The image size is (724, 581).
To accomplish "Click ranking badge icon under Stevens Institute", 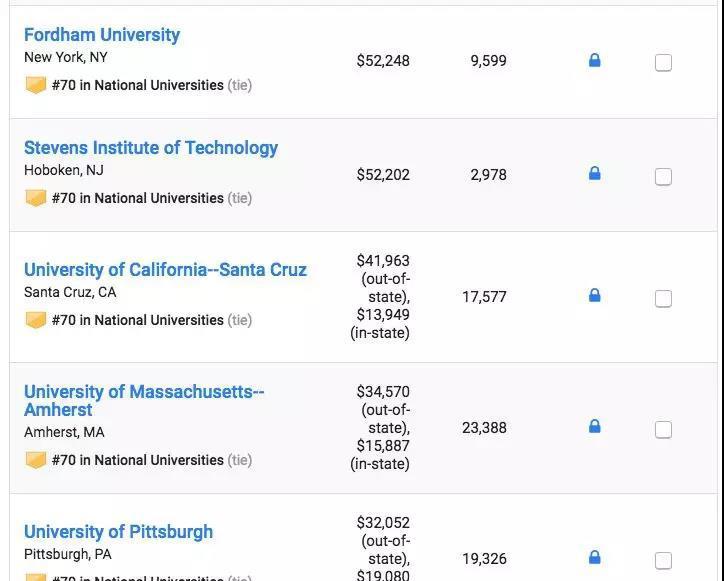I will [36, 198].
